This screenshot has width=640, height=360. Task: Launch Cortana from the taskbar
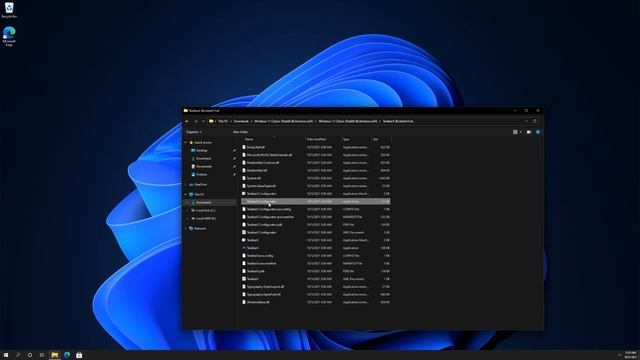tap(30, 355)
